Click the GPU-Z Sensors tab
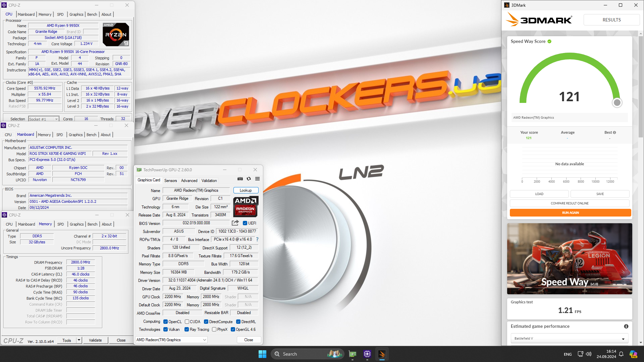This screenshot has height=362, width=644. coord(170,180)
